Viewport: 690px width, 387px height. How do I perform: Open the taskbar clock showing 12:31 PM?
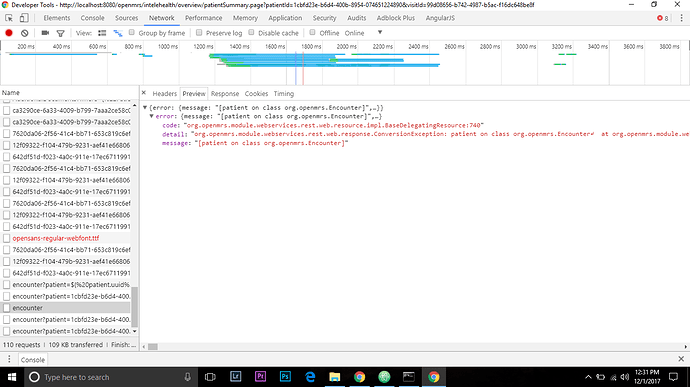pos(647,377)
